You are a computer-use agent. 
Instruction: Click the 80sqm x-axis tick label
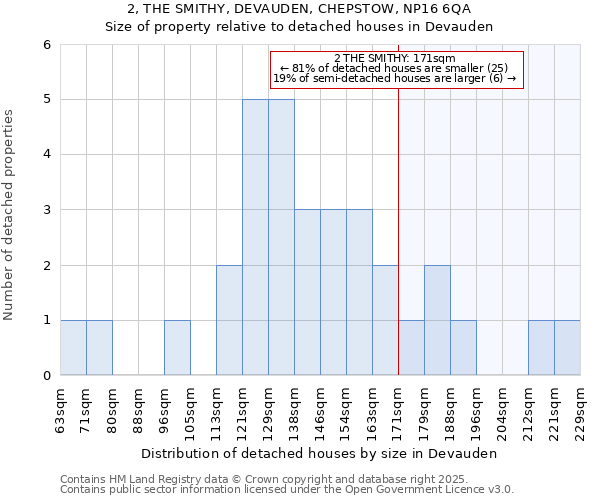pyautogui.click(x=111, y=411)
